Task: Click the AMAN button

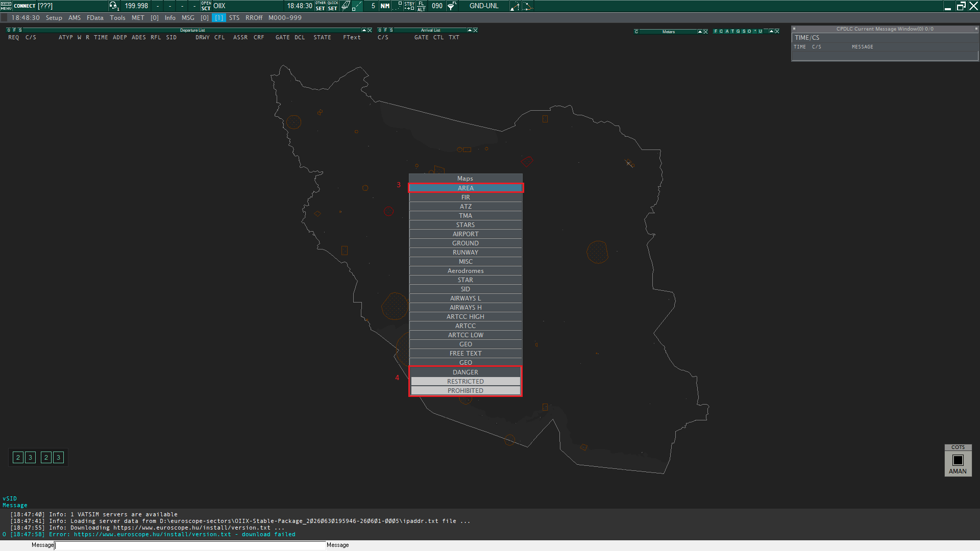Action: tap(958, 471)
